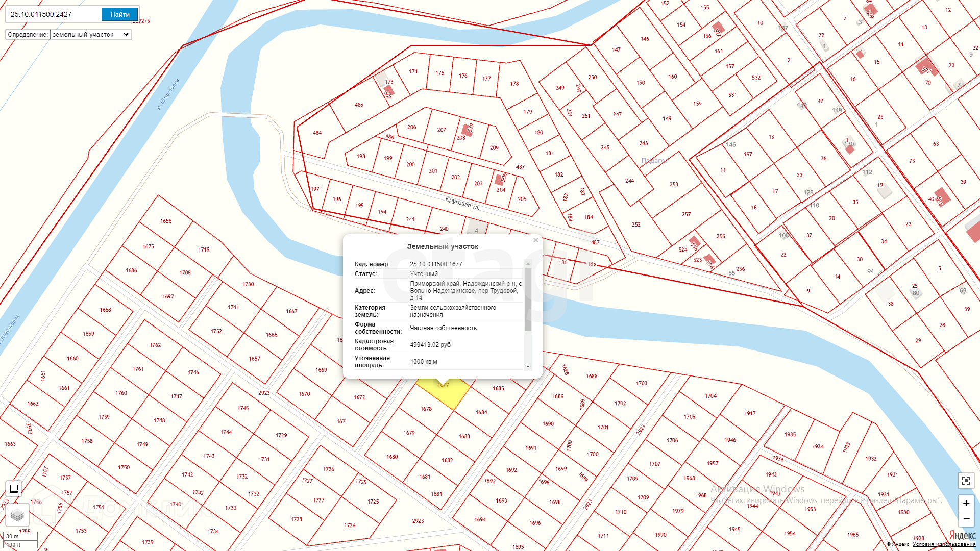
Task: Open the Условия использования link
Action: [x=944, y=544]
